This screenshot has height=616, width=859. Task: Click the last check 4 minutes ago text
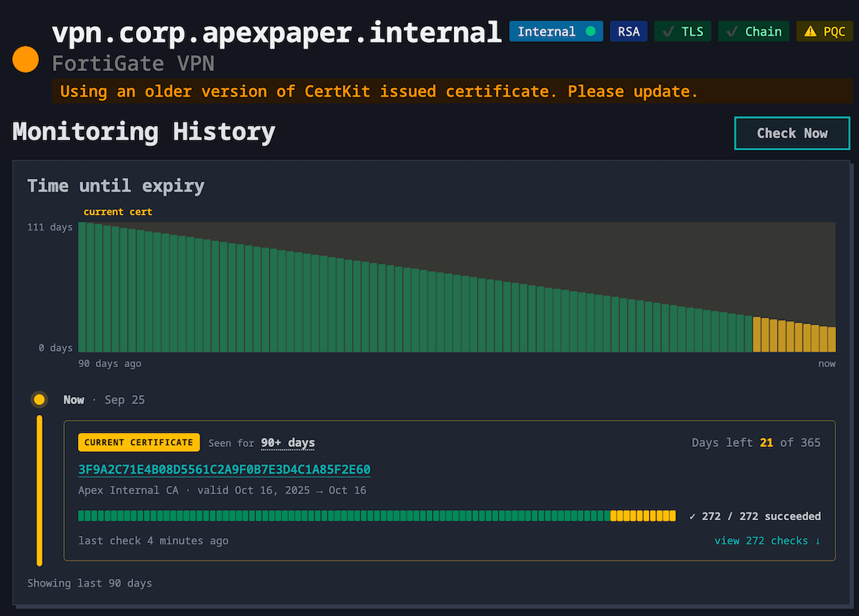pos(153,540)
